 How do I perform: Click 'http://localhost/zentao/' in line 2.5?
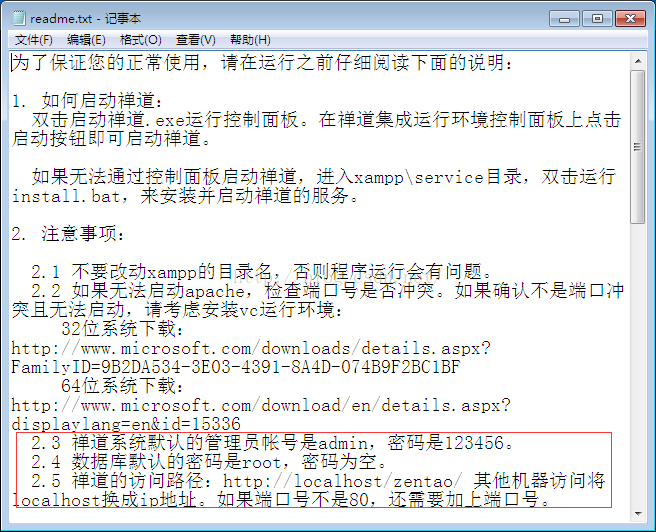[x=343, y=481]
